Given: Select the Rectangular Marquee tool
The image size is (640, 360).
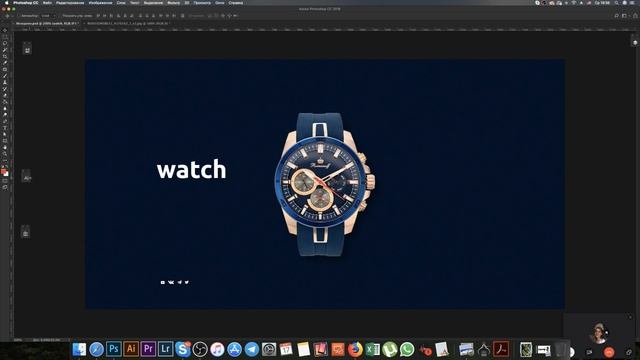Looking at the screenshot, I should point(5,37).
